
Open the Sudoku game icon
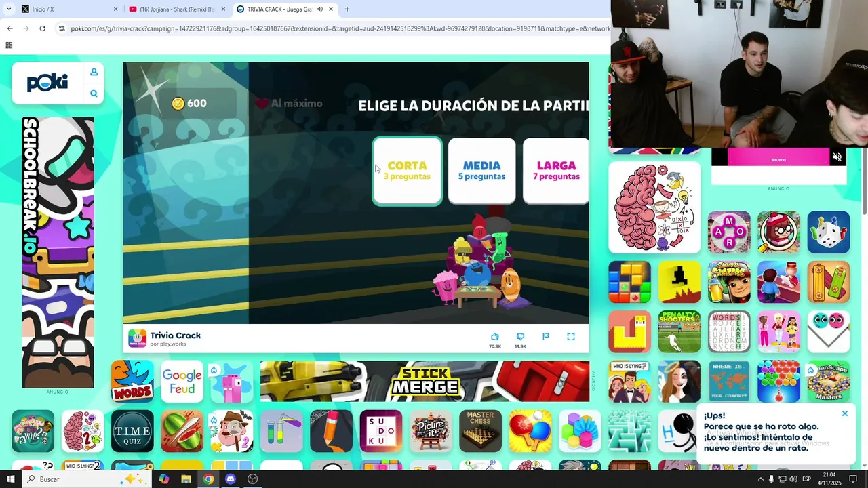(381, 431)
